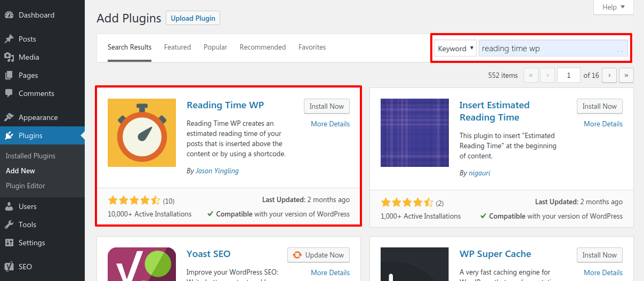
Task: Click the Pages icon in sidebar
Action: pyautogui.click(x=9, y=75)
